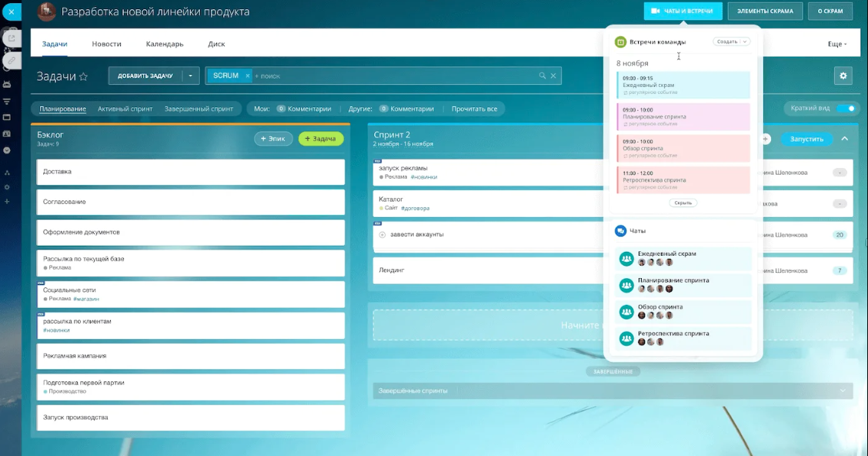The width and height of the screenshot is (868, 456).
Task: Add a backlog task with + Задача
Action: point(321,139)
